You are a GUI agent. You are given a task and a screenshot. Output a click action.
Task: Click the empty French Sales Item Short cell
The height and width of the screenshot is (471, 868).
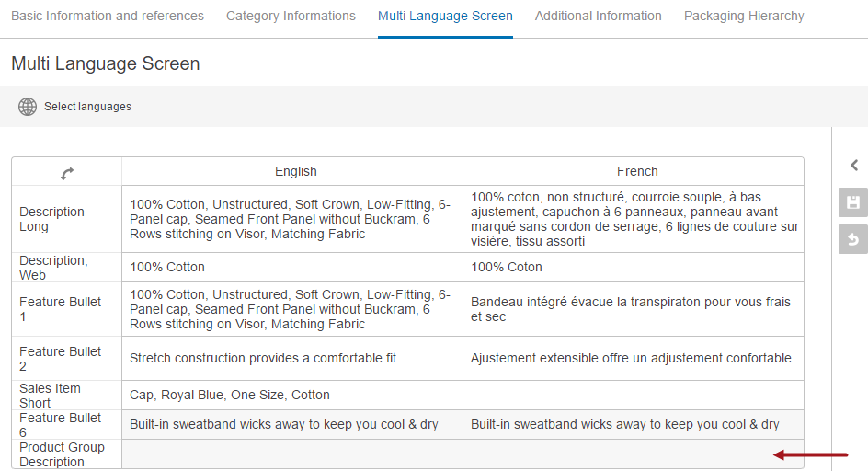(x=634, y=395)
